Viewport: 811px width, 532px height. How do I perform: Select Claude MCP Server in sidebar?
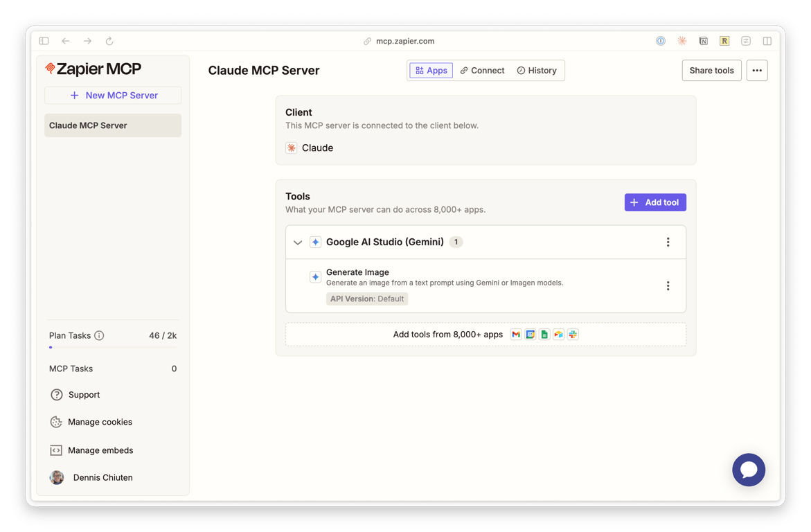coord(113,125)
